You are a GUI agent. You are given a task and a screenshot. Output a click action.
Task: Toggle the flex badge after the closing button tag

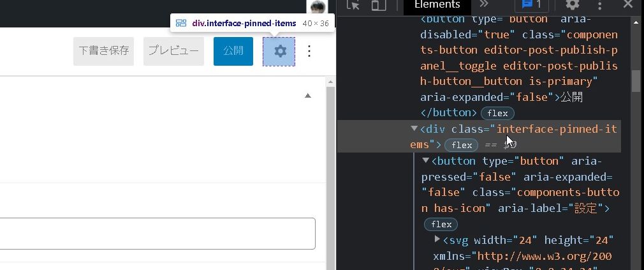point(497,113)
